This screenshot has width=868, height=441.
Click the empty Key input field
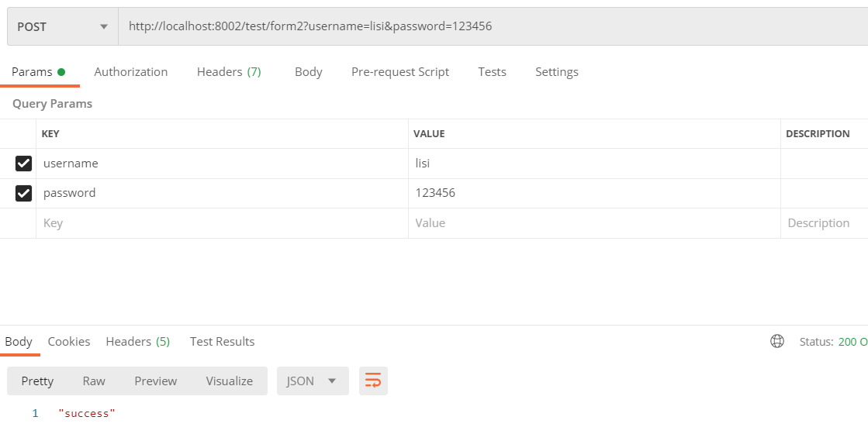point(222,223)
